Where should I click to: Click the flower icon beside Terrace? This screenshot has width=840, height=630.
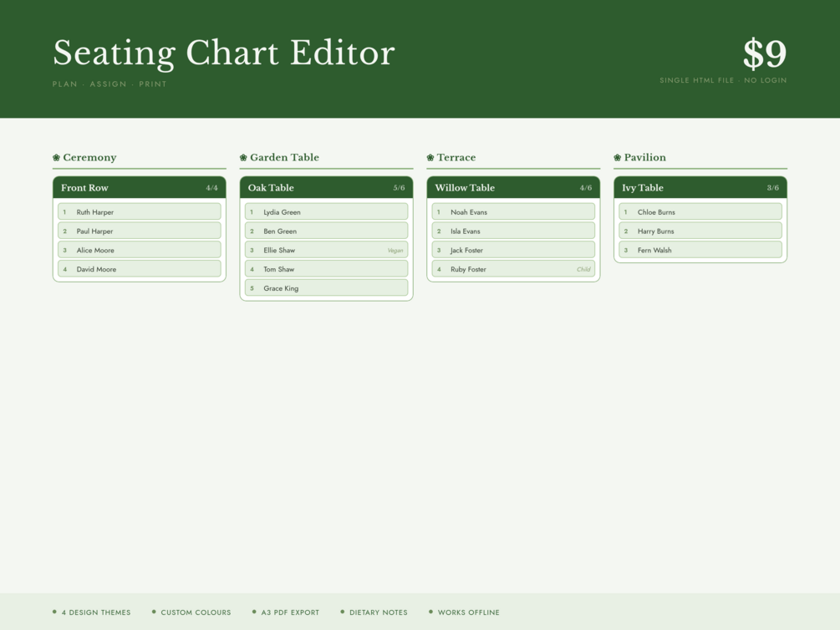(x=430, y=157)
